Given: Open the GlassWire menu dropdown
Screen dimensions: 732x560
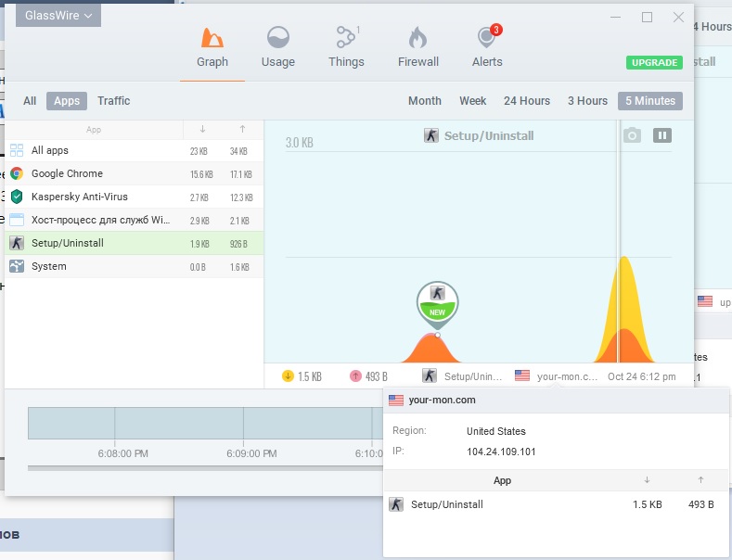Looking at the screenshot, I should [x=58, y=16].
